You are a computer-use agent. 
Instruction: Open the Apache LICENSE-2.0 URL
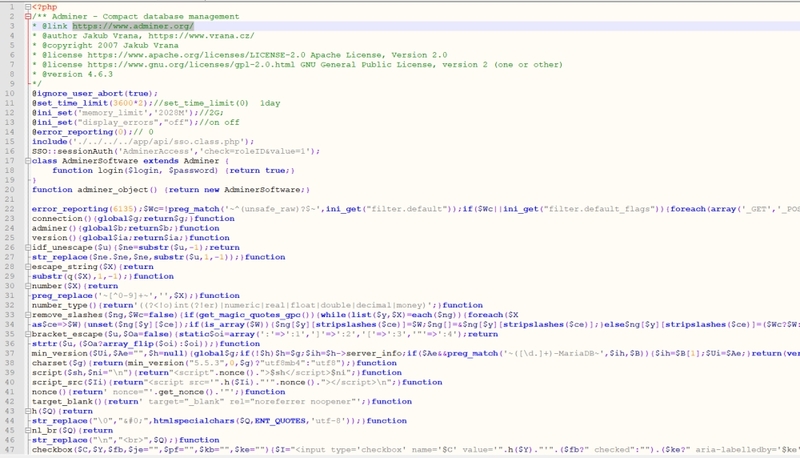coord(196,55)
